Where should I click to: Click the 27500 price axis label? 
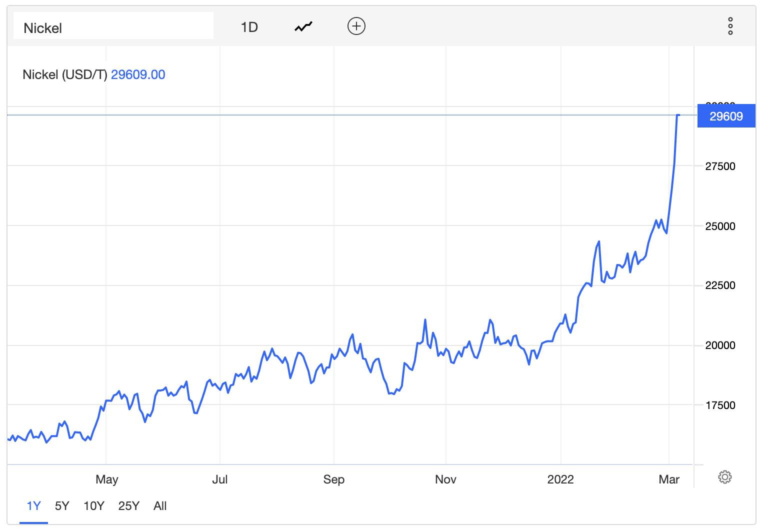pyautogui.click(x=720, y=166)
